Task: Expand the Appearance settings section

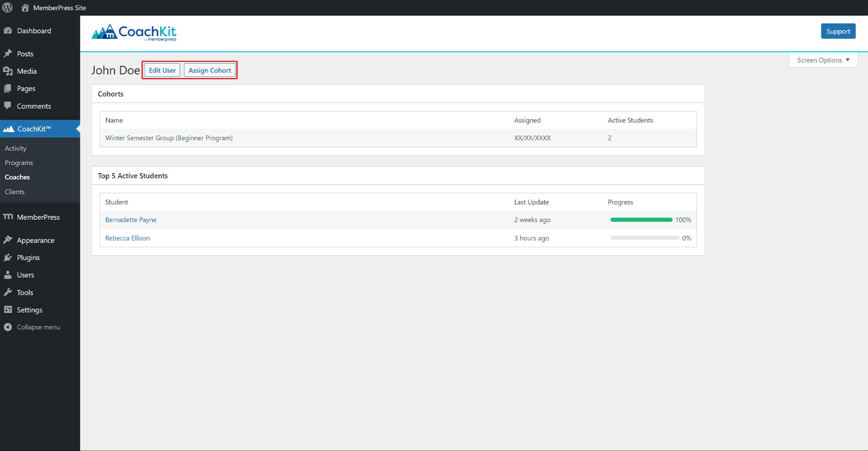Action: pos(35,240)
